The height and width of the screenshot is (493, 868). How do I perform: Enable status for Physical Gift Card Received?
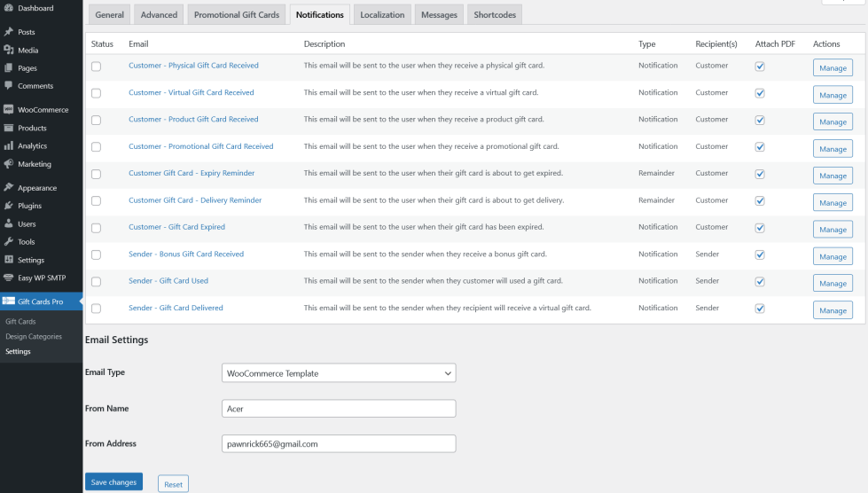tap(96, 67)
